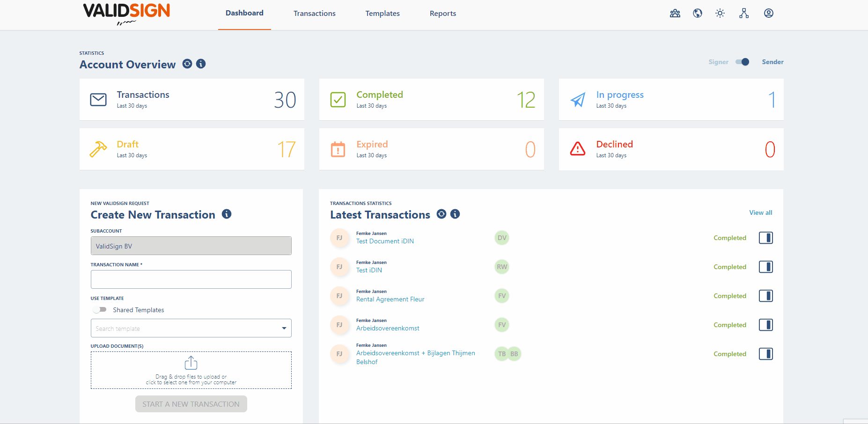The image size is (868, 424).
Task: Expand the Search template dropdown
Action: click(284, 328)
